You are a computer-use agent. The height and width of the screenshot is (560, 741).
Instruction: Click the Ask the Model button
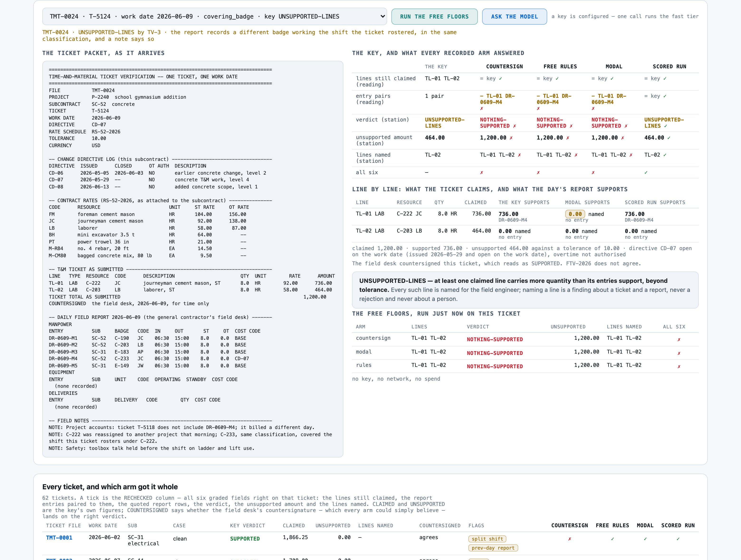point(514,16)
